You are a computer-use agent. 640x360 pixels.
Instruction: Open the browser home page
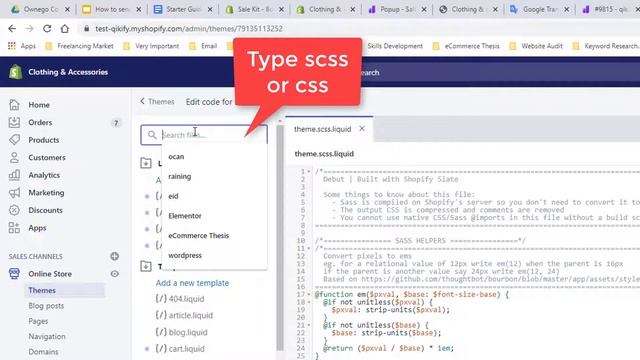(64, 29)
